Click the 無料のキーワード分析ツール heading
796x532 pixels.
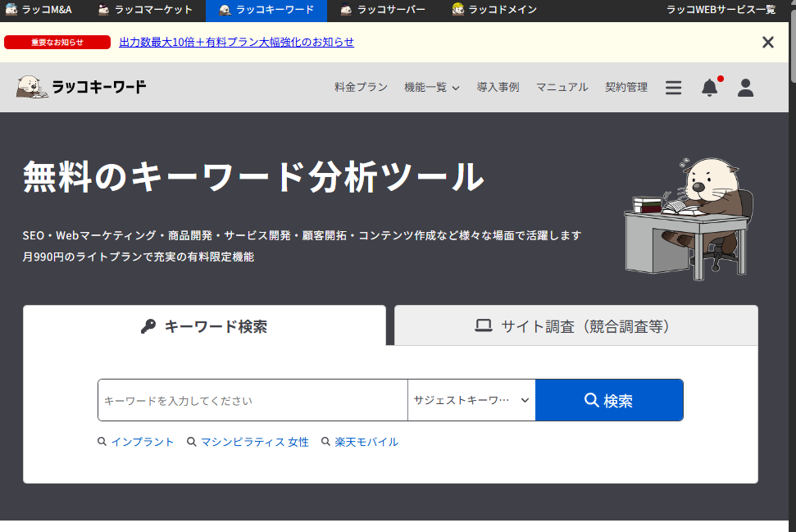click(x=253, y=177)
